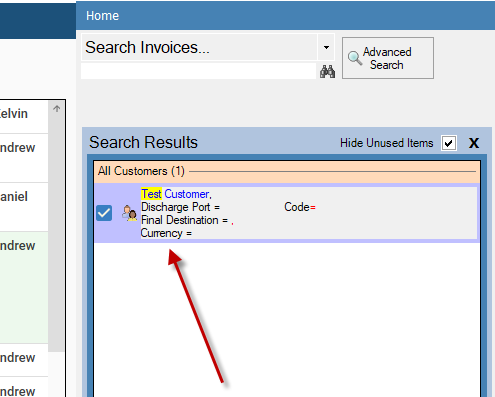Open the Advanced Search button
Screen dimensions: 495x397
tap(388, 58)
